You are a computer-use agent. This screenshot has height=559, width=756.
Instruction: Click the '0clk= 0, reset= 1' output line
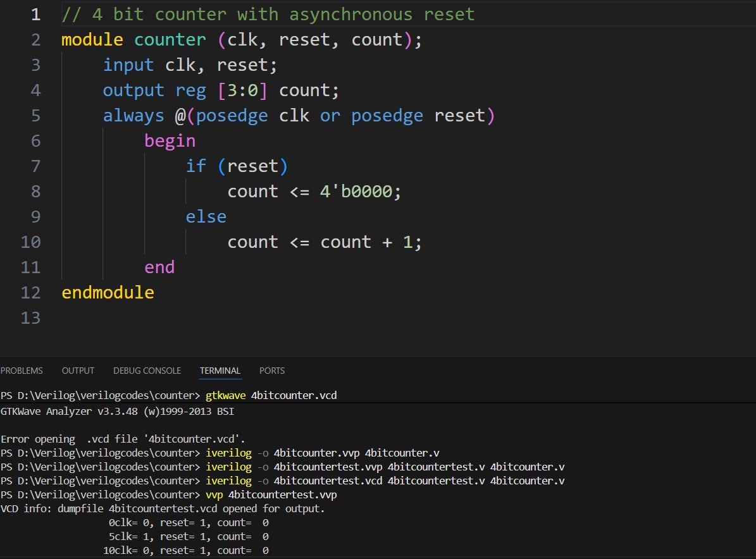tap(189, 523)
